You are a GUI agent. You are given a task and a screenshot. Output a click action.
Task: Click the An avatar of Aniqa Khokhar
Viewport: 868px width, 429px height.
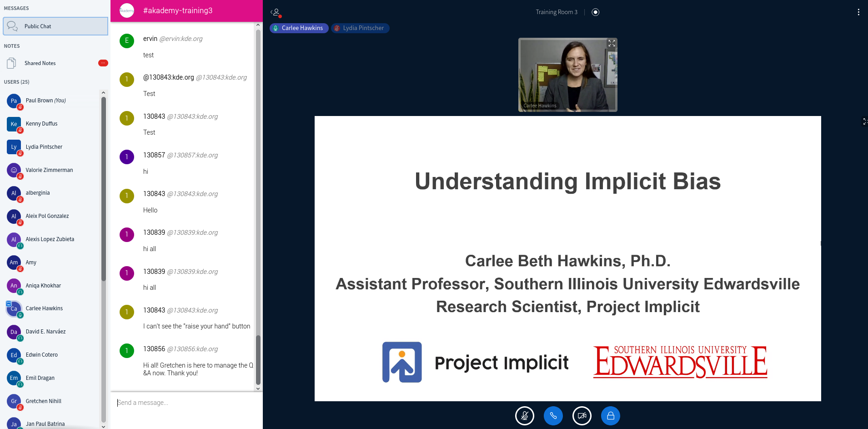(14, 286)
